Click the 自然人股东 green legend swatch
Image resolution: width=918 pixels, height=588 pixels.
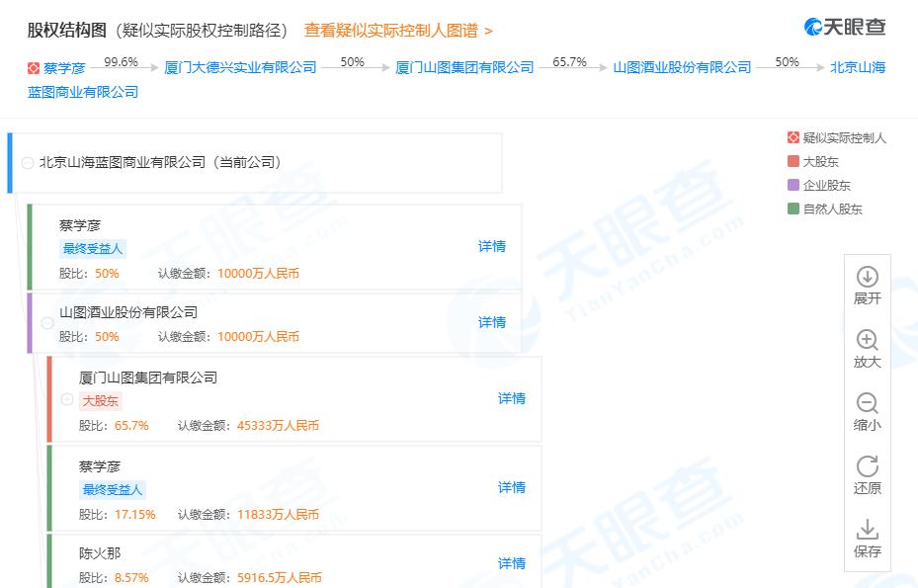point(793,209)
